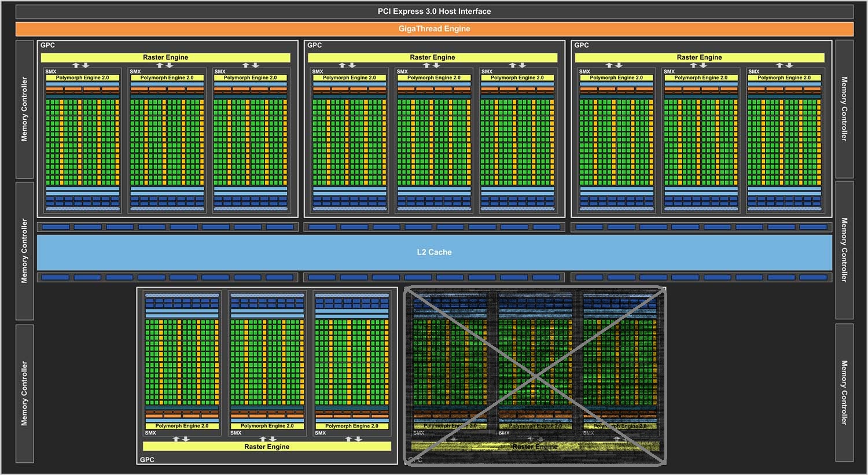Select Raster Engine in the bottom-left GPC
868x475 pixels.
(267, 447)
